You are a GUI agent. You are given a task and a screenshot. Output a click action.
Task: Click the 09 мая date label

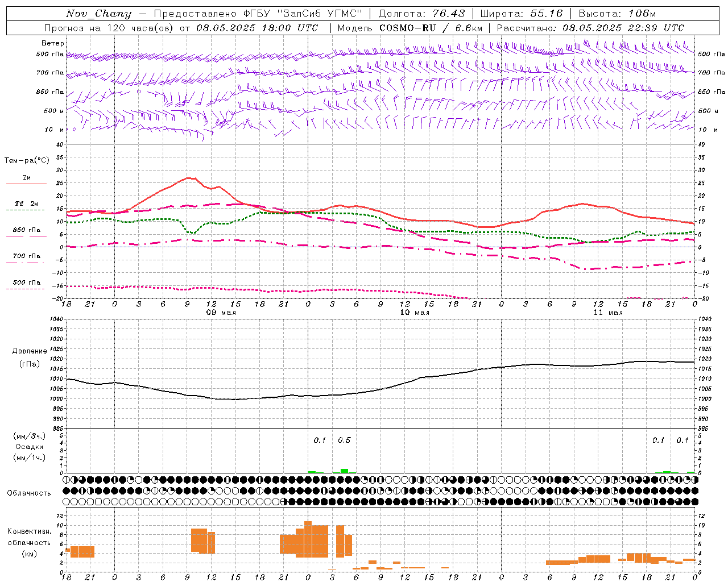pos(221,312)
